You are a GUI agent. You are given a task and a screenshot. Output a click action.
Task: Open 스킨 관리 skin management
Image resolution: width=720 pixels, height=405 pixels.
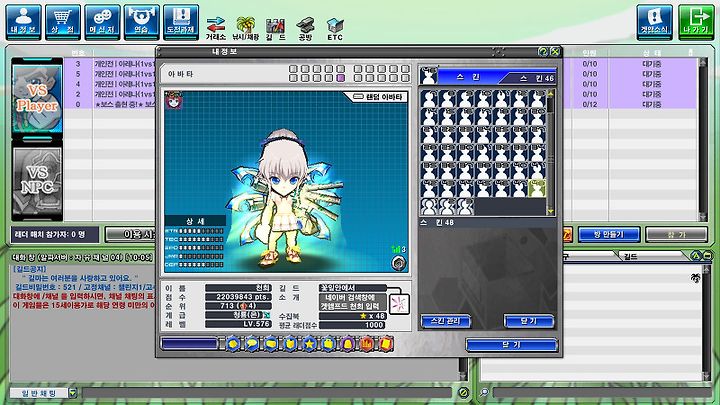click(x=445, y=321)
